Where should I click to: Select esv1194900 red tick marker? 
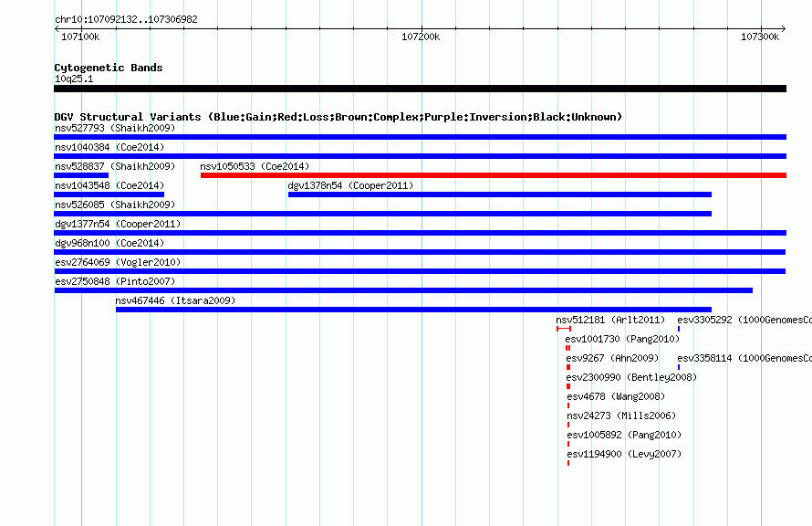(568, 463)
